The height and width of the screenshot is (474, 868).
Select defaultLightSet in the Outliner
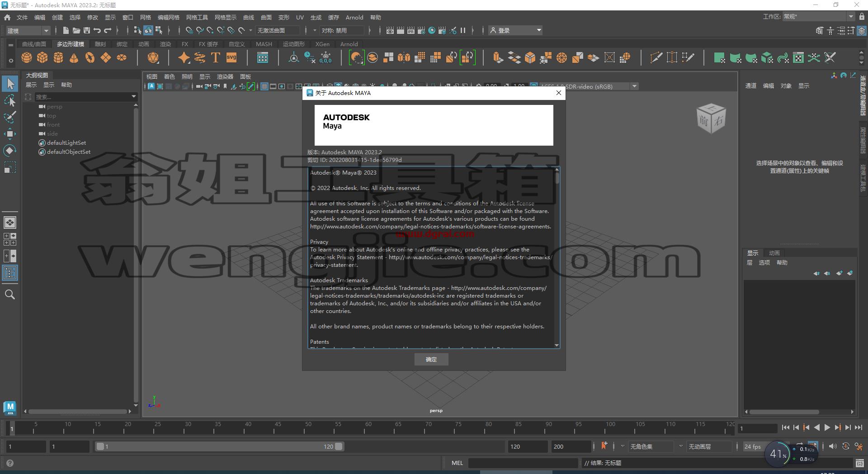pyautogui.click(x=66, y=142)
